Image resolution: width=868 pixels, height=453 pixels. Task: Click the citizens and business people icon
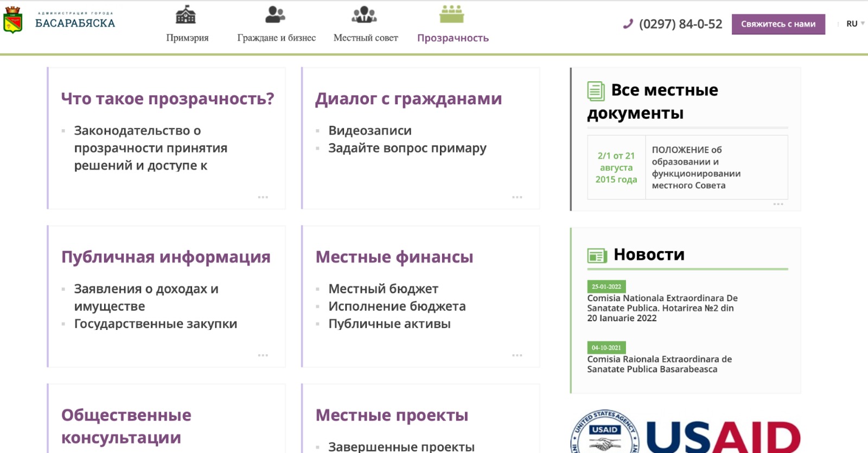tap(275, 15)
